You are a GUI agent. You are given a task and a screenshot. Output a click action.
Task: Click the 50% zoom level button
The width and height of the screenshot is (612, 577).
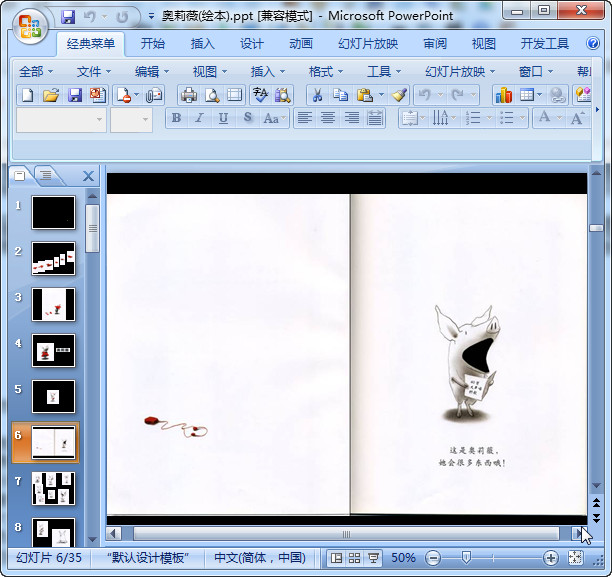tap(403, 558)
